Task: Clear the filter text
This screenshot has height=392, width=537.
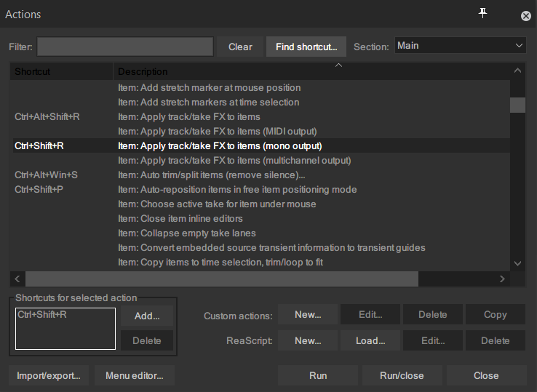Action: pyautogui.click(x=240, y=47)
